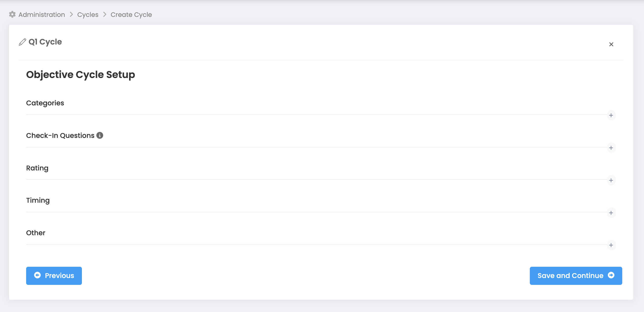
Task: Open the Cycles breadcrumb link
Action: [x=88, y=14]
